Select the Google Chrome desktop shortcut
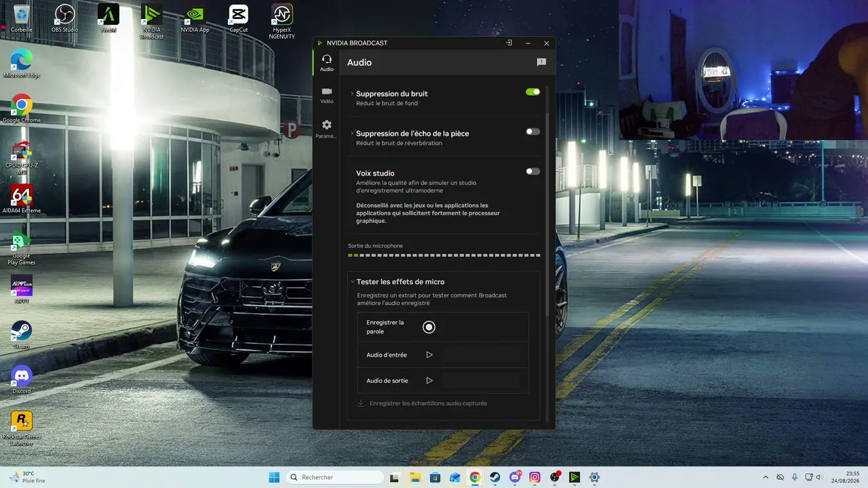The image size is (868, 488). point(21,108)
